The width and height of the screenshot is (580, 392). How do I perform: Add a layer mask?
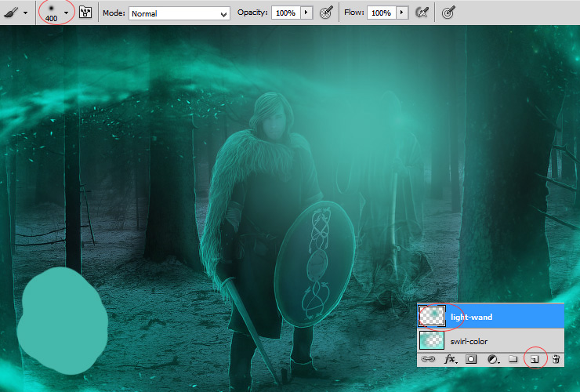coord(471,359)
